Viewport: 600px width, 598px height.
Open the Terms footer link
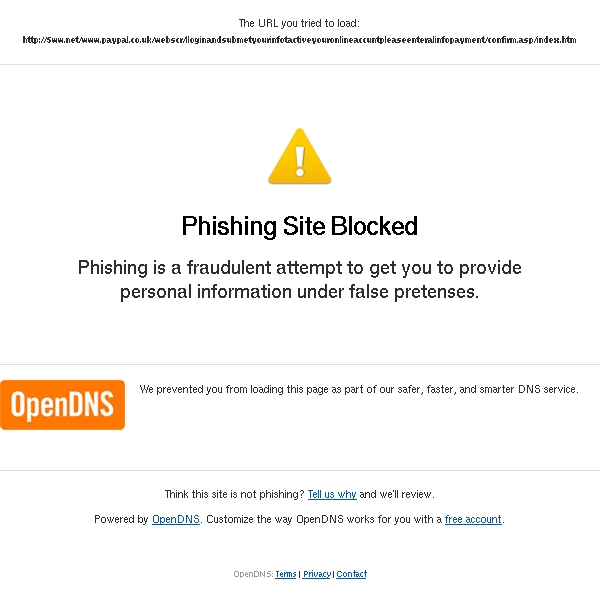click(x=285, y=574)
